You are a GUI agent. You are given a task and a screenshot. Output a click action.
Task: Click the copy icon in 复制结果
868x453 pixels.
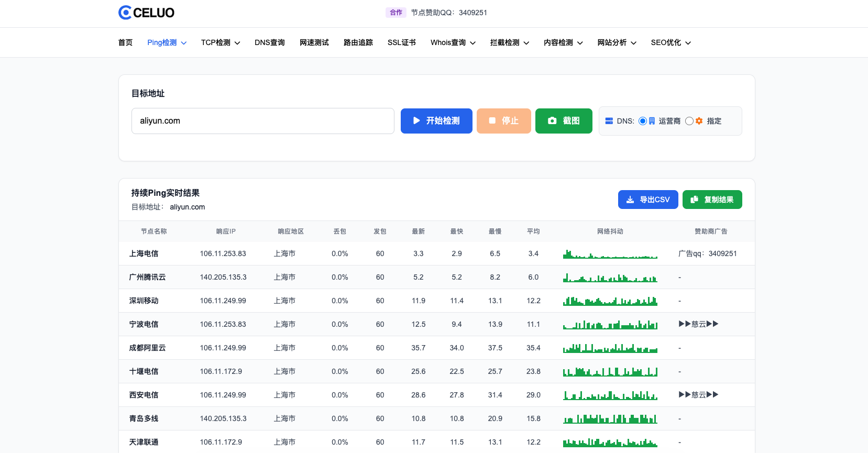click(695, 200)
